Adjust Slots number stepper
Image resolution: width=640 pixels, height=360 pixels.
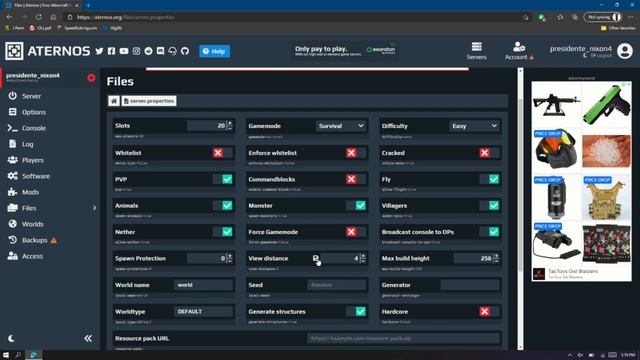230,126
